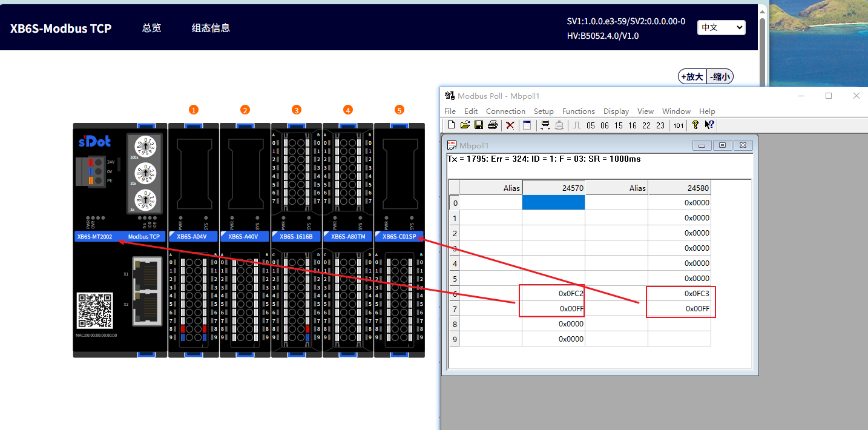Open the 组态信息 navigation tab
This screenshot has height=430, width=868.
pyautogui.click(x=211, y=28)
